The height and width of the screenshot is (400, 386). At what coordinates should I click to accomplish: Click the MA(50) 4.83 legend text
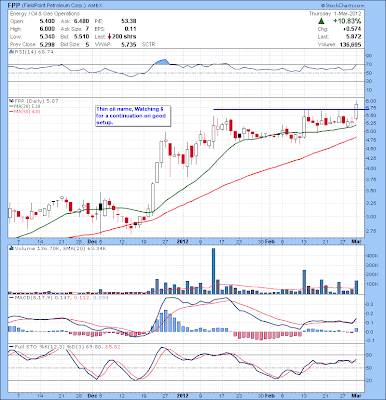pyautogui.click(x=26, y=111)
